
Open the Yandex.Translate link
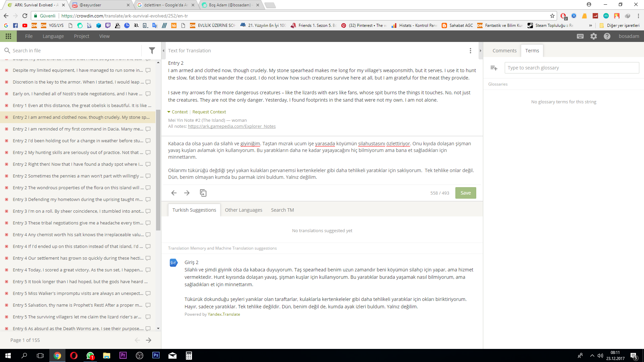[x=224, y=314]
